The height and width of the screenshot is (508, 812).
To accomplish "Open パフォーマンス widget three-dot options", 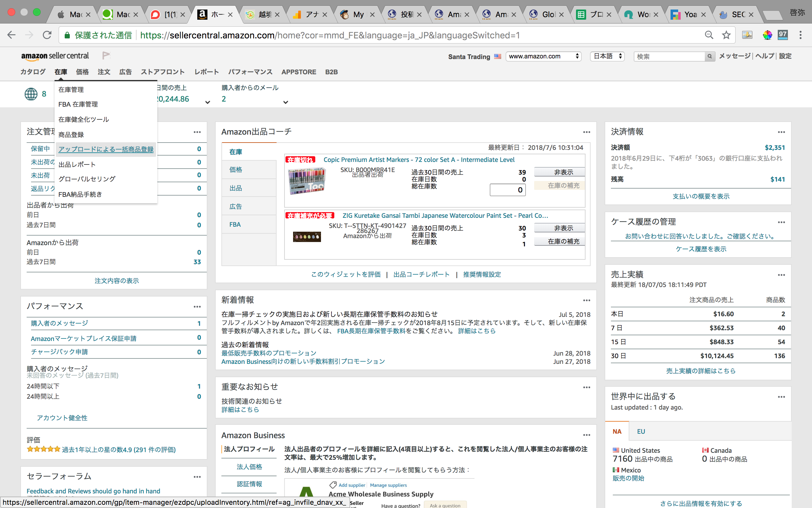I will tap(197, 307).
